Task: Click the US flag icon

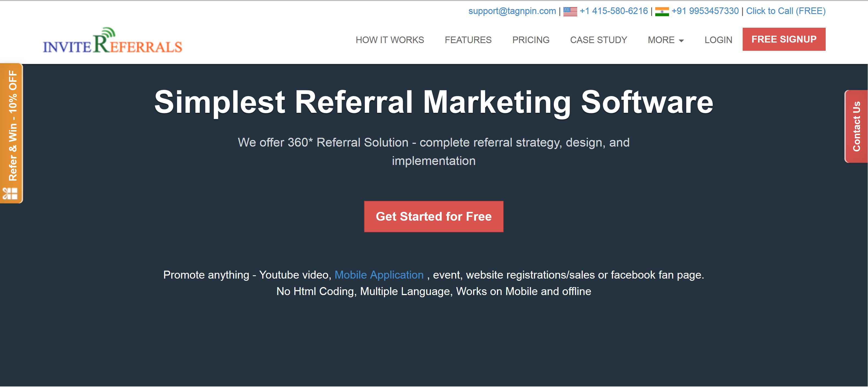Action: click(570, 12)
